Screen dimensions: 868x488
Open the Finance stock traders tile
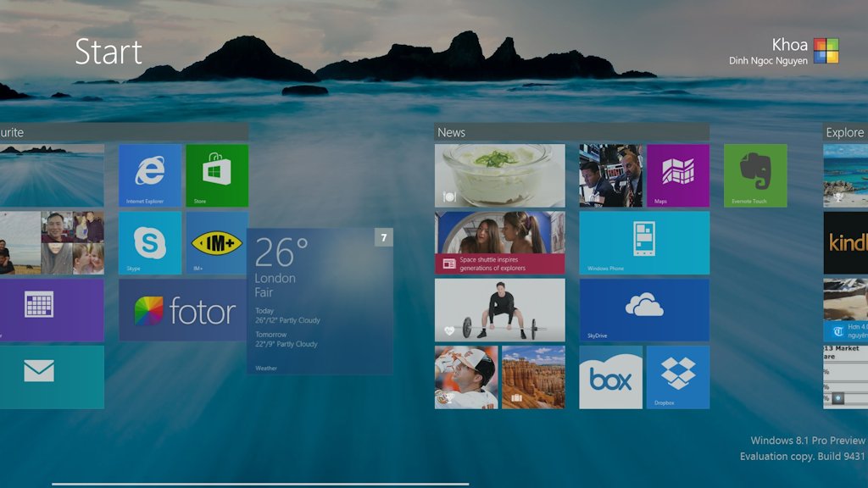(x=610, y=175)
